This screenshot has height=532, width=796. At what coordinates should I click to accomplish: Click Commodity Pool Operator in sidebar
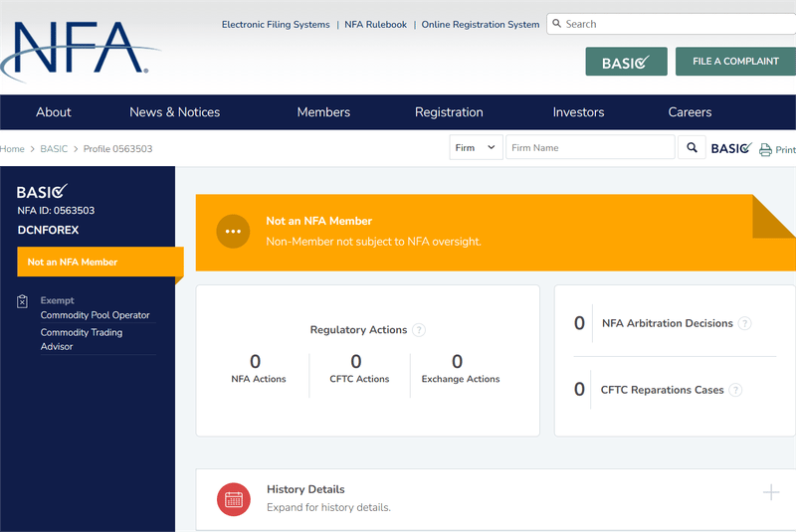[x=95, y=315]
